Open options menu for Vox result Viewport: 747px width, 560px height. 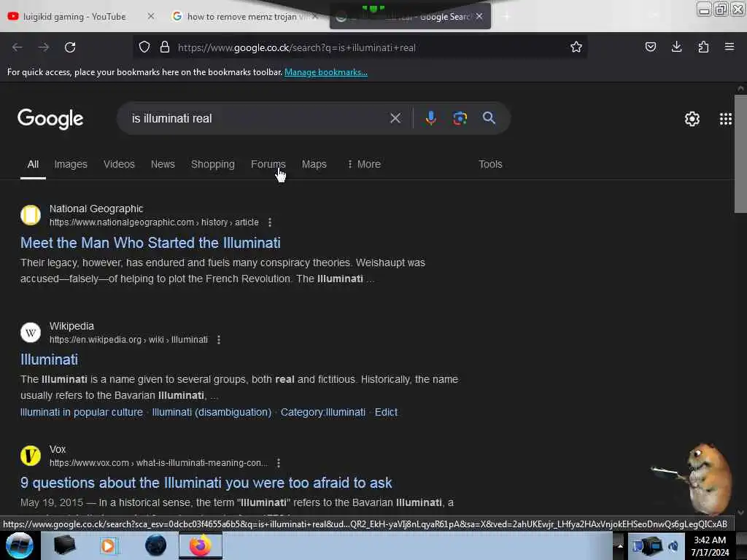[x=279, y=463]
